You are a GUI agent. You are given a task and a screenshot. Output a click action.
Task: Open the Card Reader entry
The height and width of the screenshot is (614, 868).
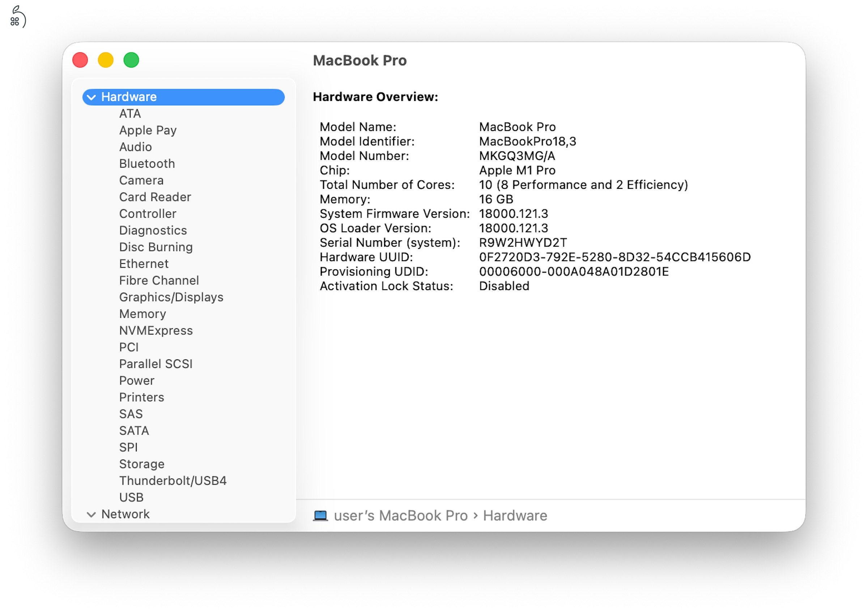coord(155,197)
